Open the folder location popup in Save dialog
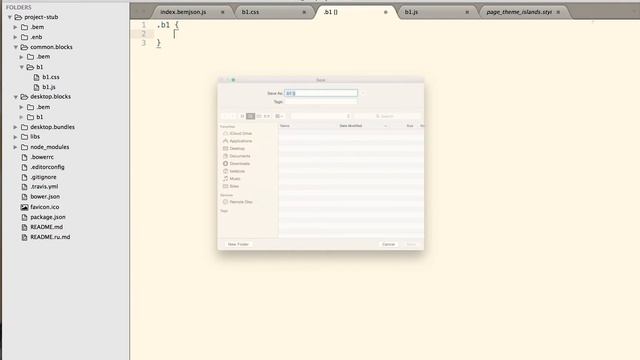The image size is (640, 360). click(321, 116)
